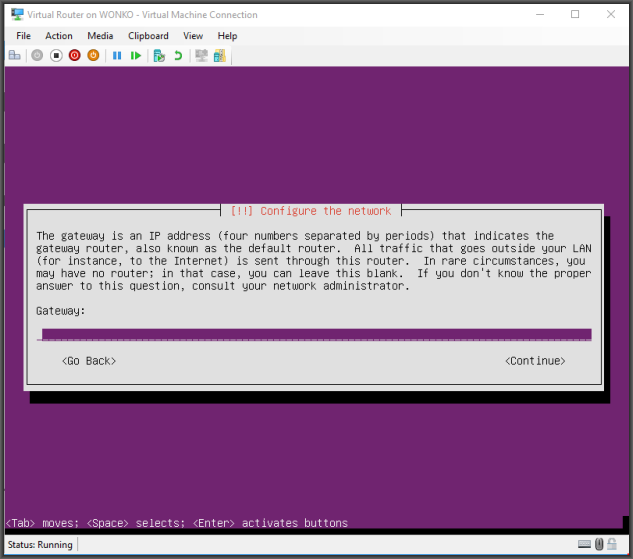Click the 'Gateway:' label

tap(61, 311)
